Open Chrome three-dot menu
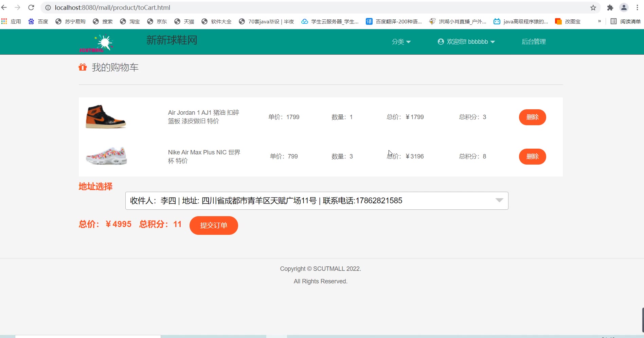 click(637, 7)
